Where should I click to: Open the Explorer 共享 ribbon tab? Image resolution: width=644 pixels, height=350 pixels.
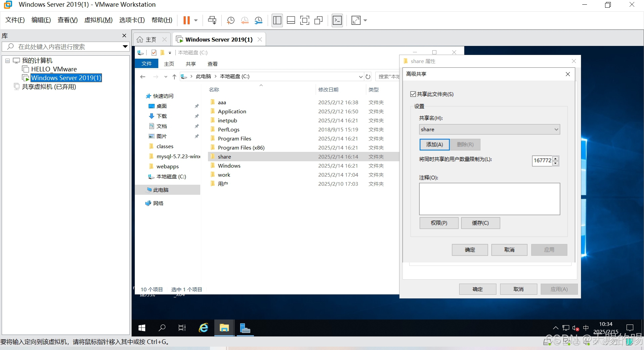tap(191, 64)
